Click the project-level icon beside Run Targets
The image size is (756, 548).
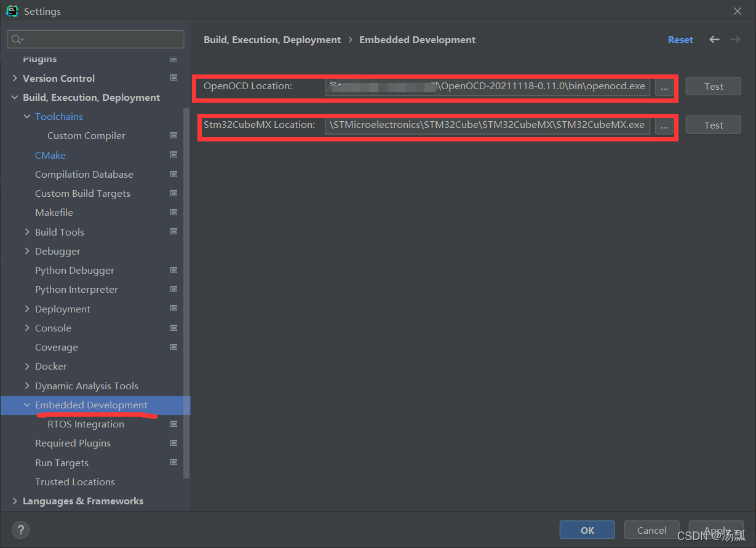[x=173, y=463]
